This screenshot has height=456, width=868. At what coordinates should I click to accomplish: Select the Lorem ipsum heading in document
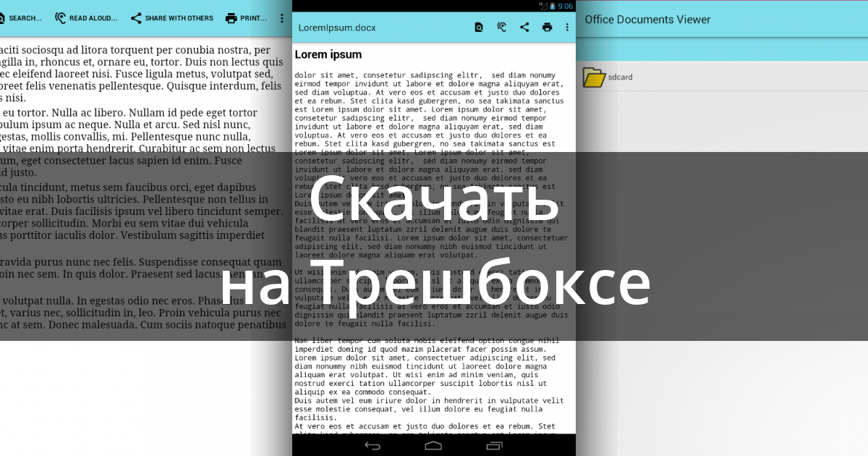coord(328,54)
